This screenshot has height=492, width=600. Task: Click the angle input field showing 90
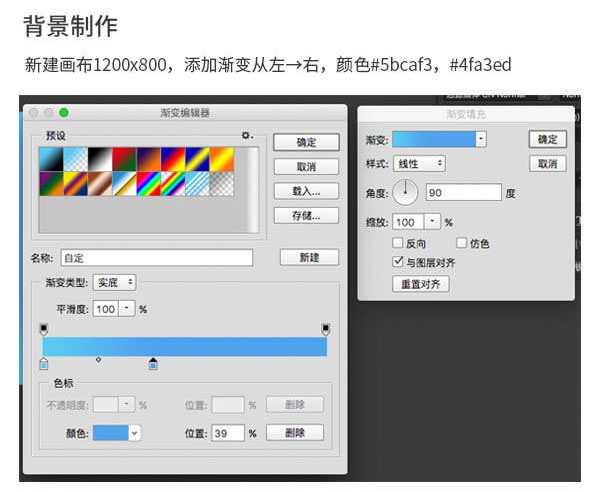coord(463,192)
